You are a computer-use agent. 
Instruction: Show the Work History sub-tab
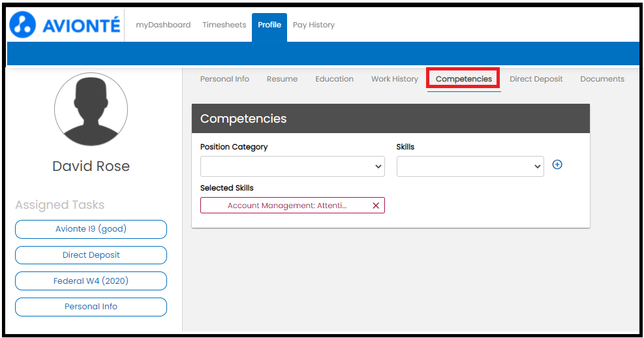[395, 79]
